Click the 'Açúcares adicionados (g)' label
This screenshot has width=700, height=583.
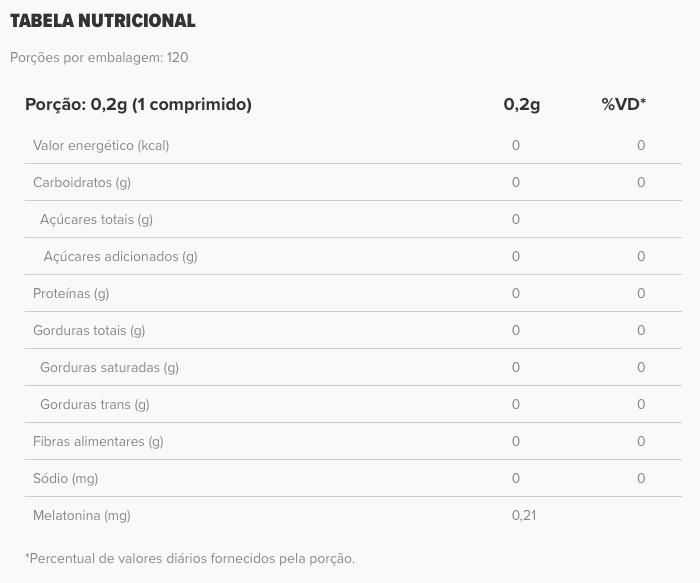(120, 256)
